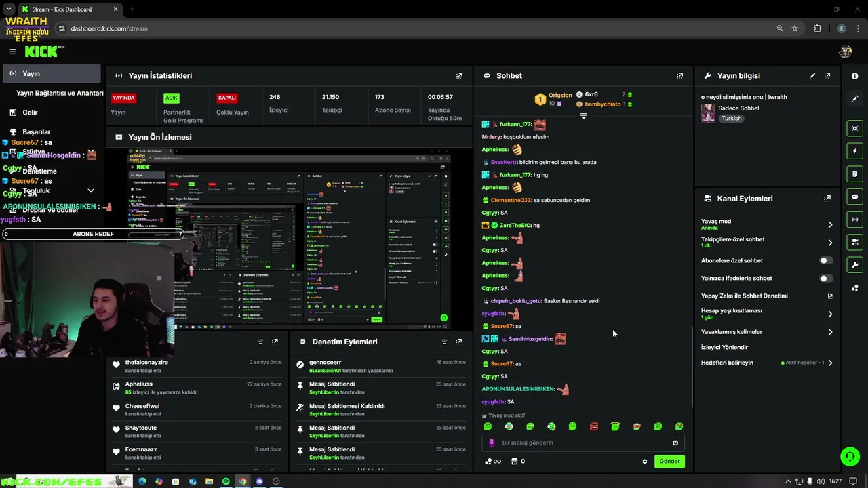Send message with Gönder button

point(669,461)
